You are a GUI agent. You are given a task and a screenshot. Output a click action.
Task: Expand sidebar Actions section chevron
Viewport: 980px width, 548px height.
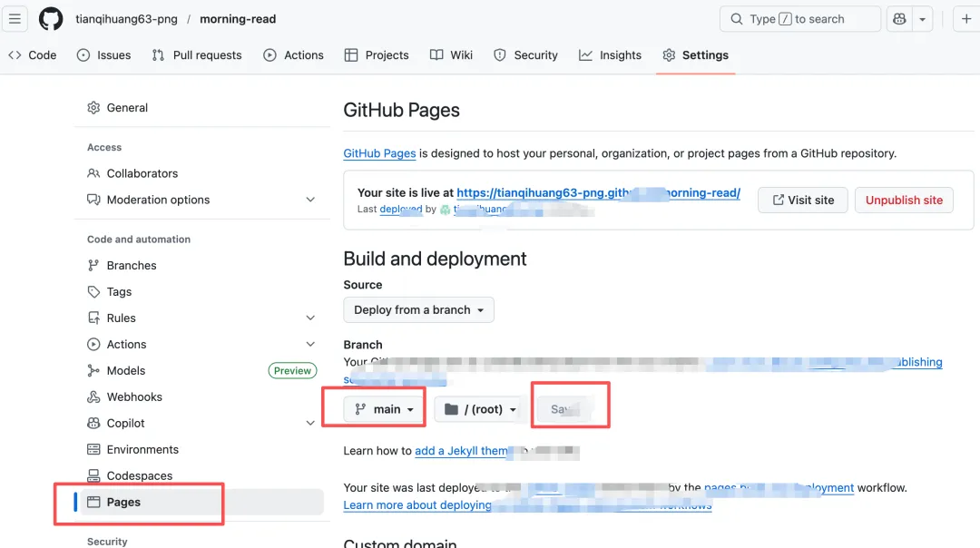(310, 344)
